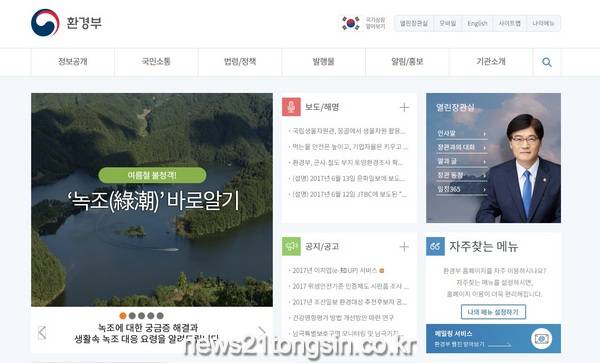Image resolution: width=600 pixels, height=363 pixels.
Task: Show previous slide with left arrow
Action: [x=42, y=332]
